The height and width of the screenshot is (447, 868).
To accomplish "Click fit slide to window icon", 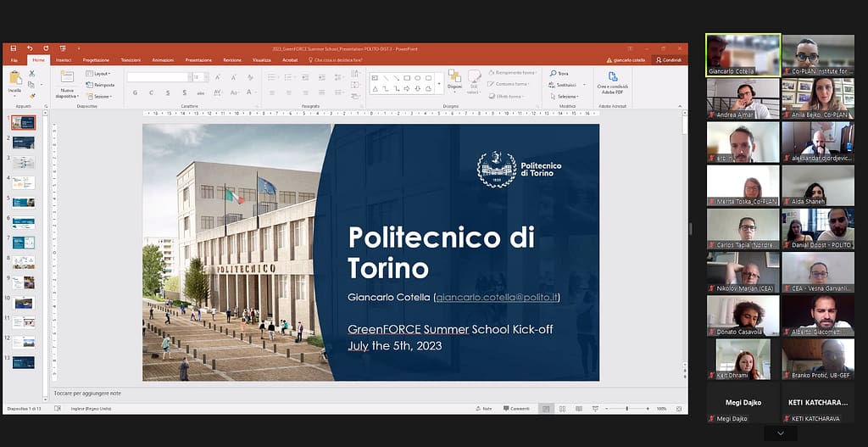I will click(x=679, y=409).
